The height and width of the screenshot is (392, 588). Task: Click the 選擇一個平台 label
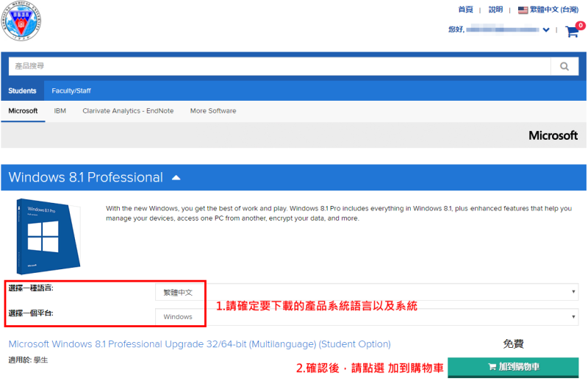(x=31, y=313)
